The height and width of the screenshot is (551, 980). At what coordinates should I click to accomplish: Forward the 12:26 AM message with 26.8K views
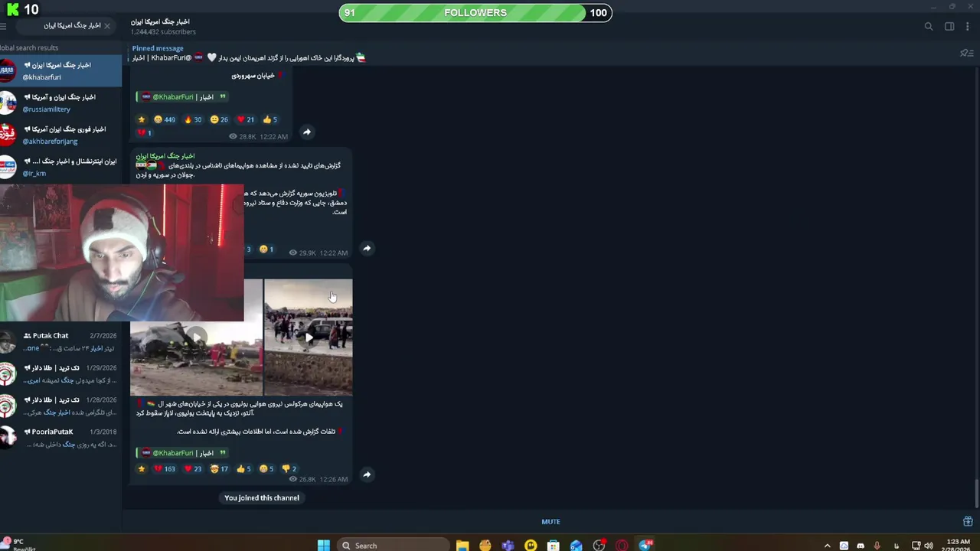[367, 474]
